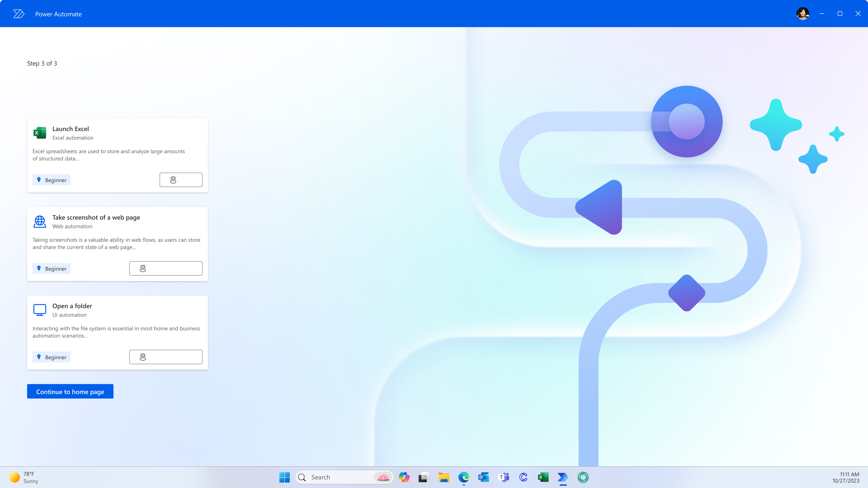Select the Open a folder title

click(72, 306)
